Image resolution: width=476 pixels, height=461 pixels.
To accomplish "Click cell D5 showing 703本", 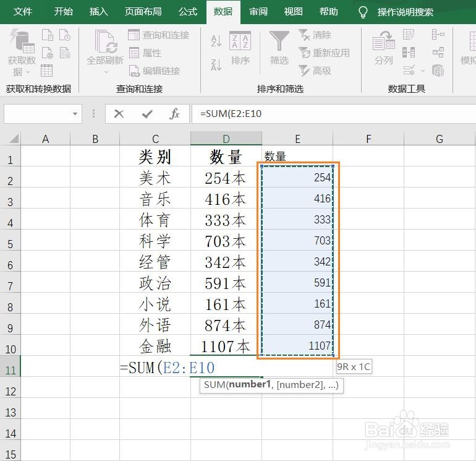I will tap(226, 240).
